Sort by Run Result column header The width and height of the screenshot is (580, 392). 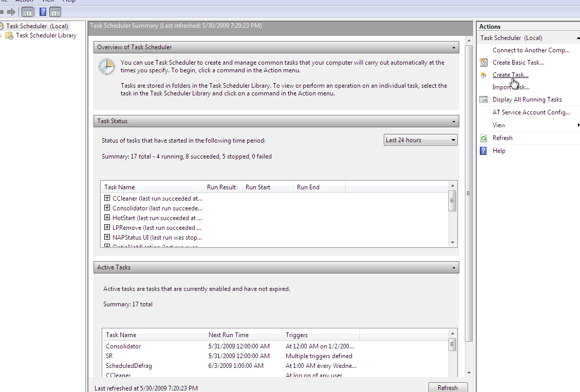pyautogui.click(x=222, y=187)
